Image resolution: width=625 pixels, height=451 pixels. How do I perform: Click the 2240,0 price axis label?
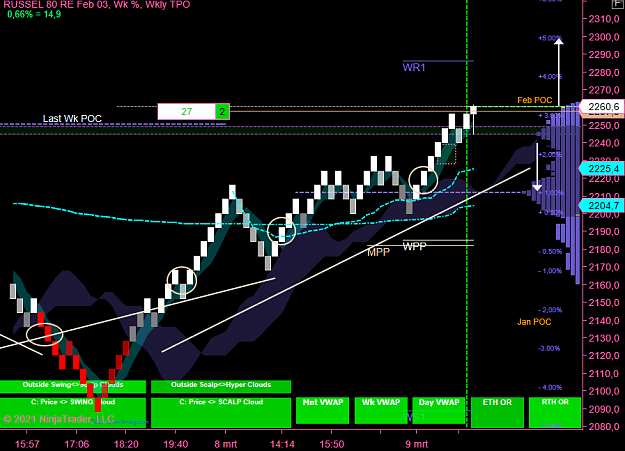[x=603, y=143]
